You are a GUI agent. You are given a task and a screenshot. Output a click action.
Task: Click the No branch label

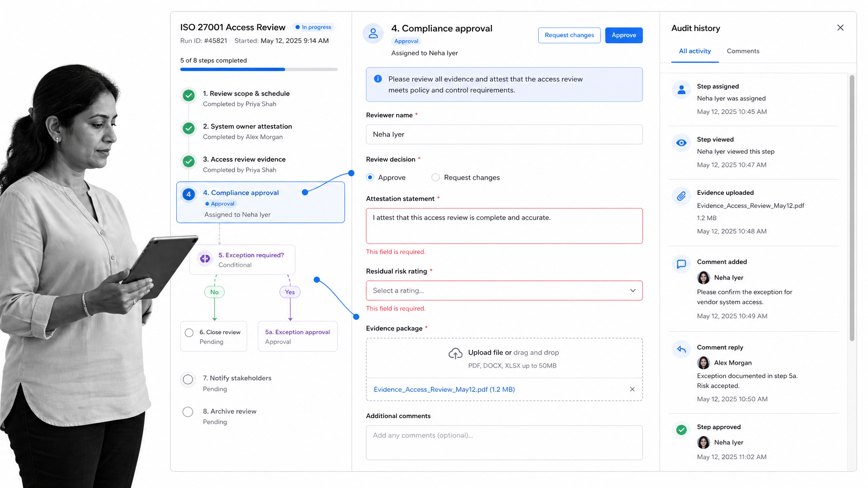coord(214,292)
